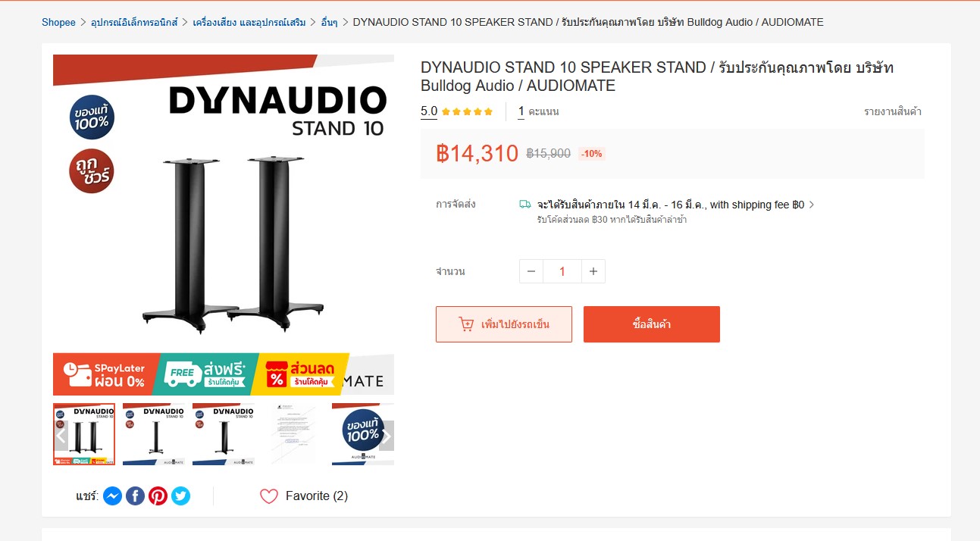This screenshot has width=980, height=541.
Task: Share product on Twitter icon
Action: (x=180, y=496)
